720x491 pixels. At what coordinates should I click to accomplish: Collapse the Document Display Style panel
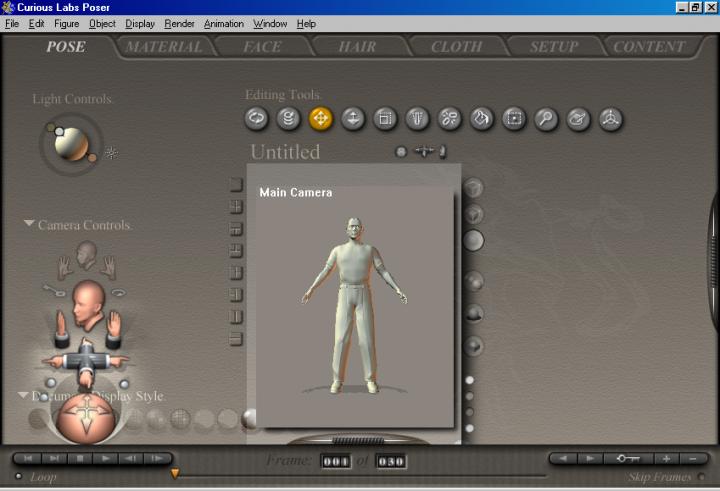24,395
